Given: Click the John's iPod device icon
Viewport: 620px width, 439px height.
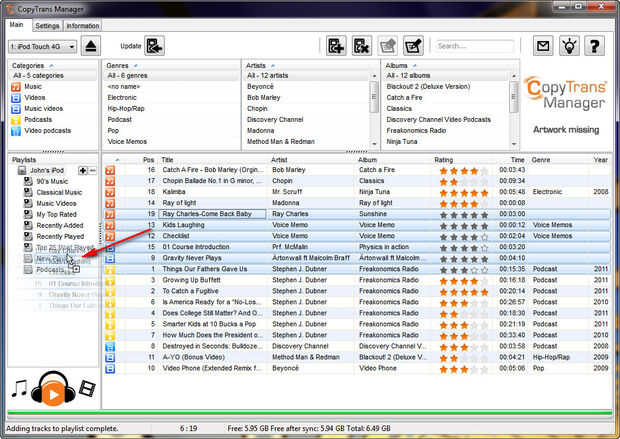Looking at the screenshot, I should tap(22, 170).
